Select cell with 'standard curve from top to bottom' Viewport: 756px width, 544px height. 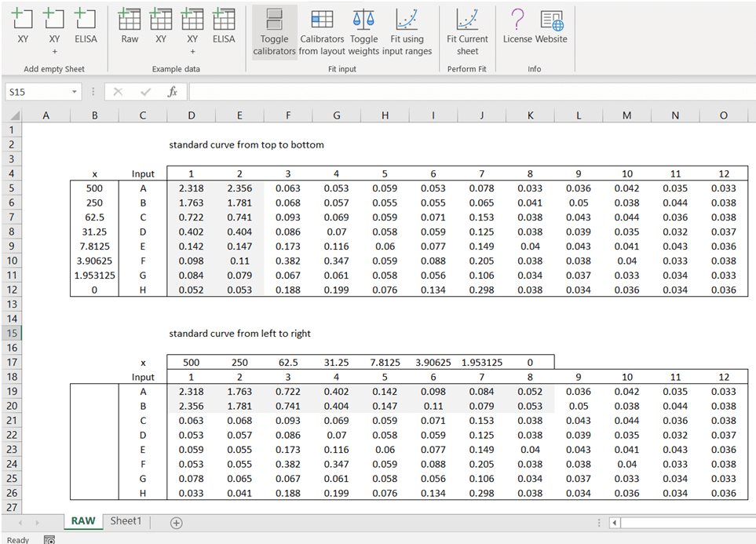[247, 144]
